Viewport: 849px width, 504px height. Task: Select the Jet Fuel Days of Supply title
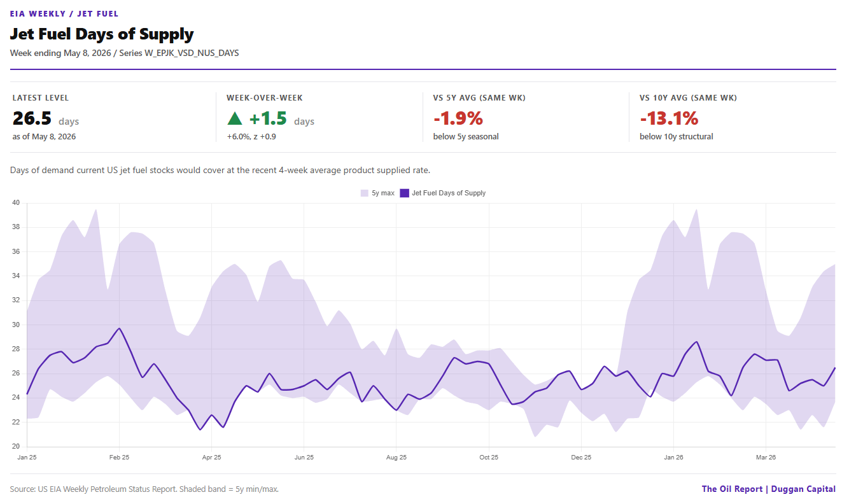point(102,34)
